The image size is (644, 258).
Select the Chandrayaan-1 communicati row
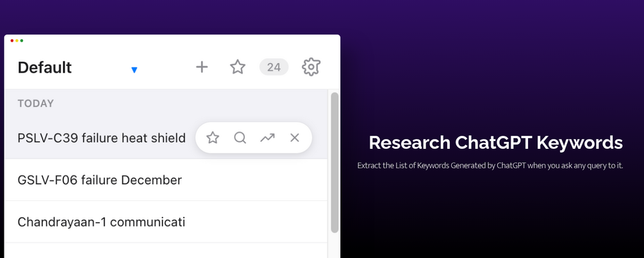pos(166,222)
